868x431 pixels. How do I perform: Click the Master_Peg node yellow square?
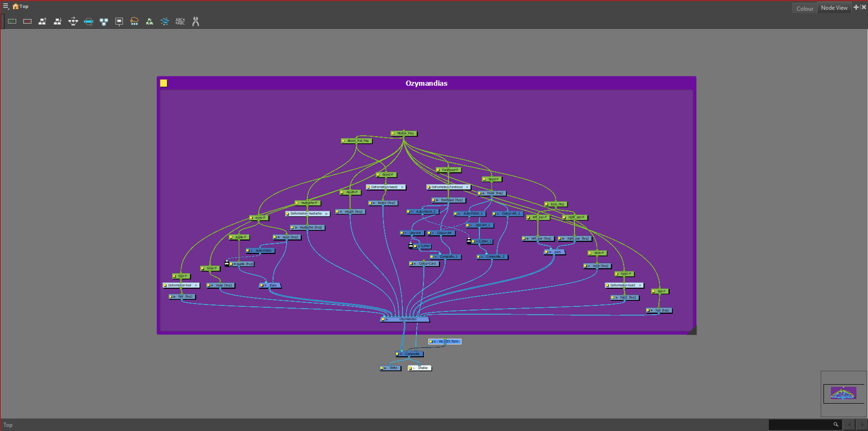(x=393, y=133)
